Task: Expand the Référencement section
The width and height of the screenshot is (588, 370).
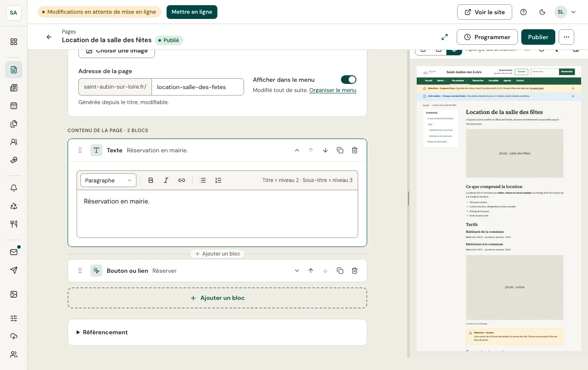Action: [102, 332]
